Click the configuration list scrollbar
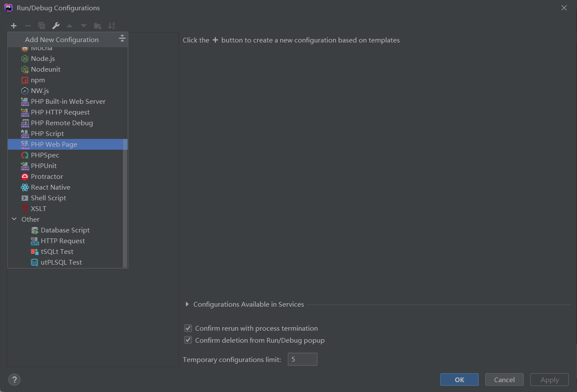 125,202
